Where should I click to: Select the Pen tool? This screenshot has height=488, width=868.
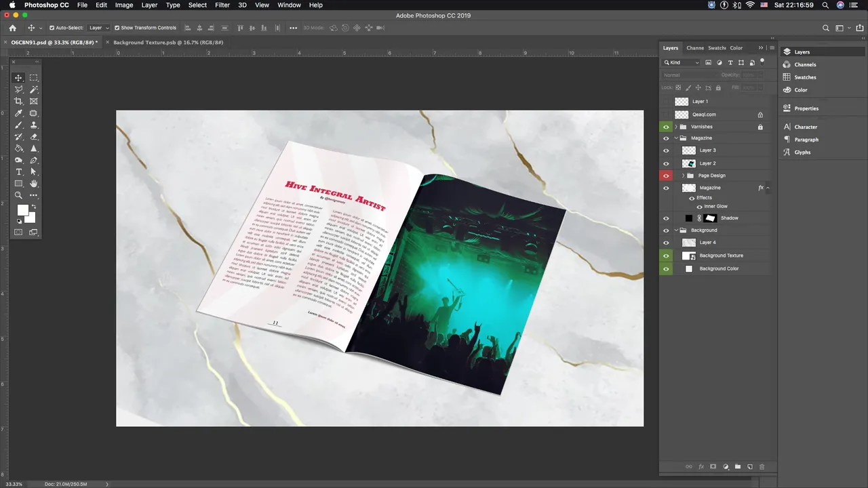pyautogui.click(x=33, y=160)
